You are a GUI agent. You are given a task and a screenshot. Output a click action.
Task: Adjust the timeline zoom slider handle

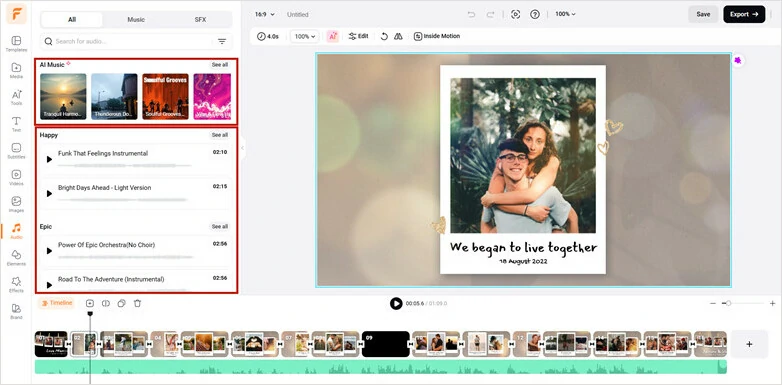tap(728, 303)
